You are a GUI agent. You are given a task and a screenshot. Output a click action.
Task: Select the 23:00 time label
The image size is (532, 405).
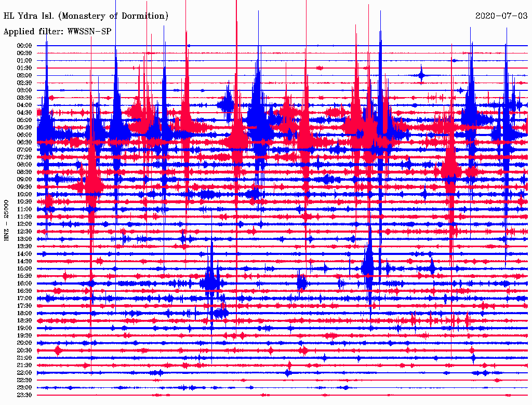point(24,388)
